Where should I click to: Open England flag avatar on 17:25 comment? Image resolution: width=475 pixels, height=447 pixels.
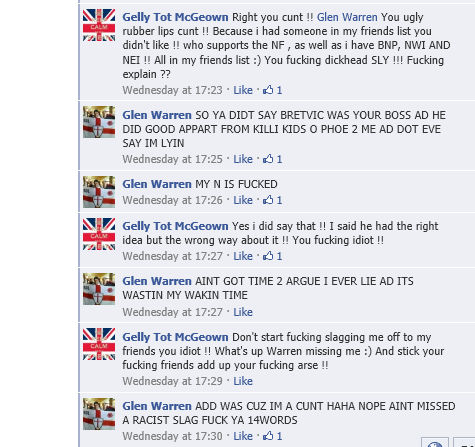click(x=99, y=122)
